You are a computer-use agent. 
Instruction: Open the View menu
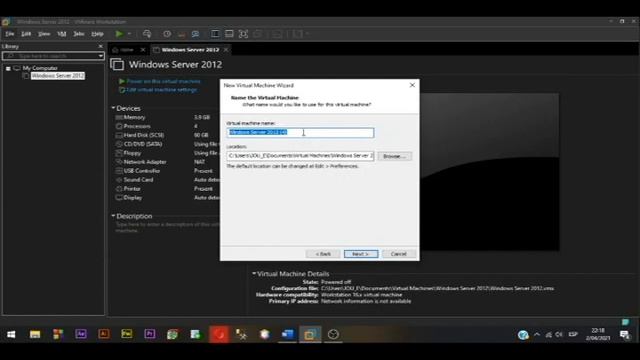[x=44, y=34]
